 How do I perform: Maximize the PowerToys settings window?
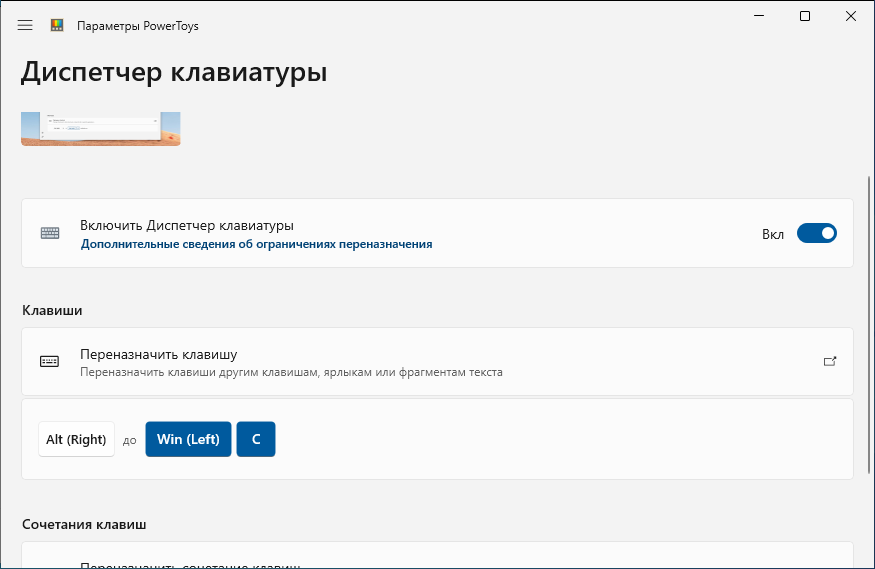coord(805,16)
